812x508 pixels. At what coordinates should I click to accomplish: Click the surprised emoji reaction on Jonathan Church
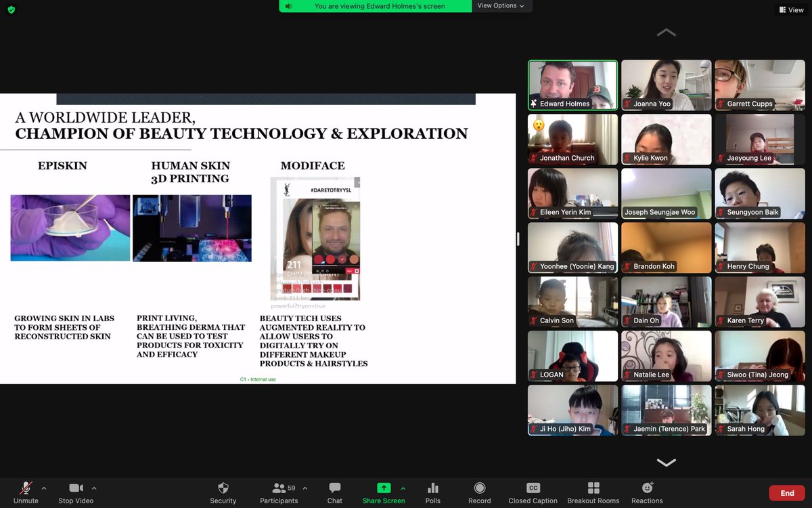[x=539, y=125]
